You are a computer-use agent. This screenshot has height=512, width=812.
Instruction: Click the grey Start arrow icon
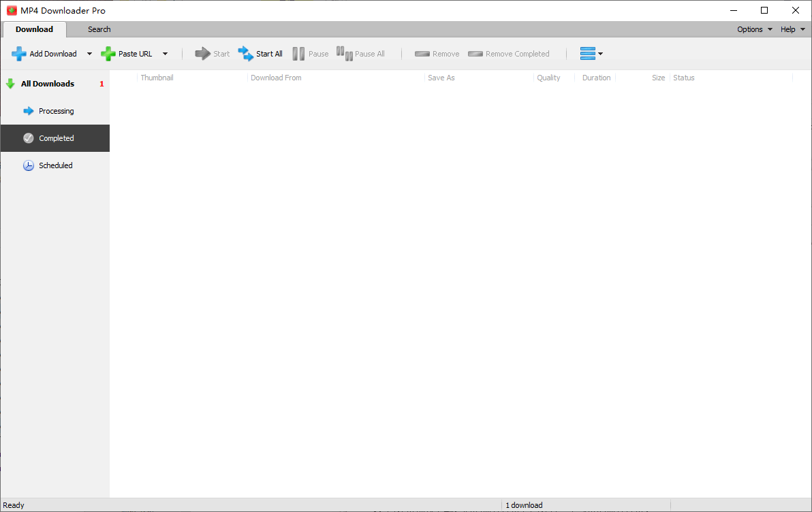point(202,53)
